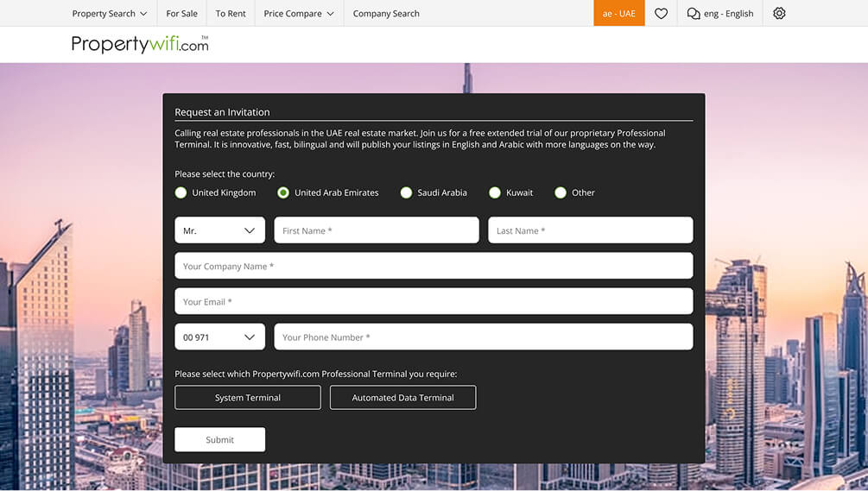Image resolution: width=868 pixels, height=491 pixels.
Task: Open the 00 971 phone code dropdown
Action: click(219, 337)
